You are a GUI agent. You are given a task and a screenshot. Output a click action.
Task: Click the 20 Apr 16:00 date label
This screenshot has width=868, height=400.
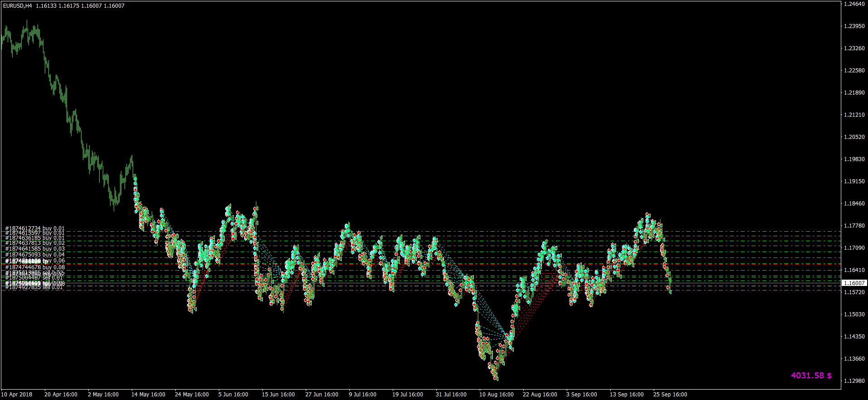[x=61, y=395]
